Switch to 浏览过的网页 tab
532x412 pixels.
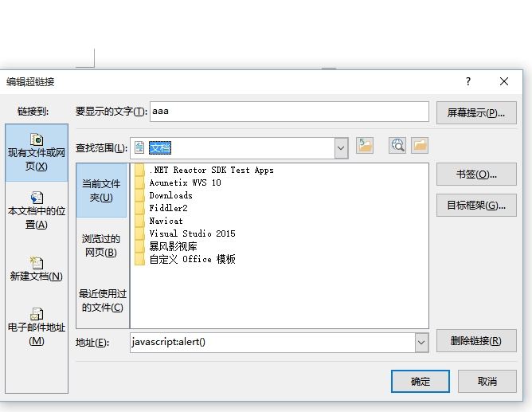pos(101,245)
